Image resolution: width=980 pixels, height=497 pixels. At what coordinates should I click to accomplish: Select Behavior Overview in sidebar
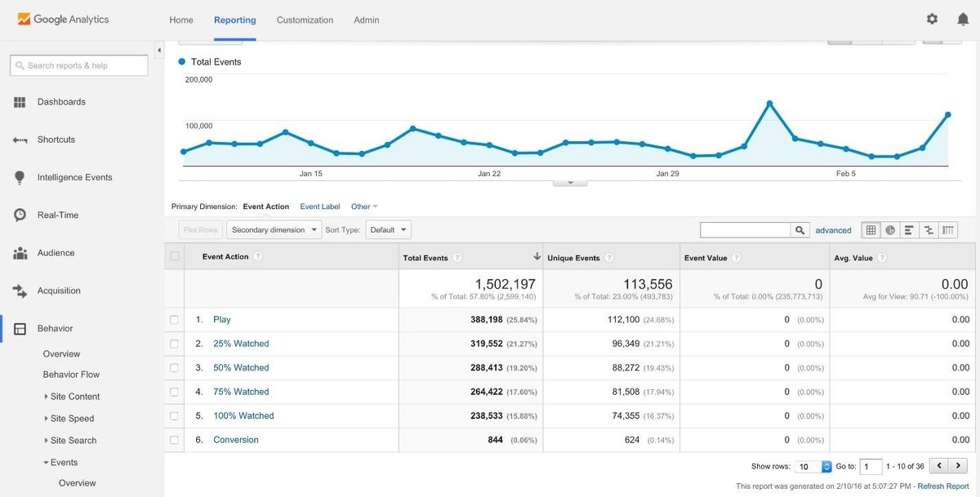61,354
